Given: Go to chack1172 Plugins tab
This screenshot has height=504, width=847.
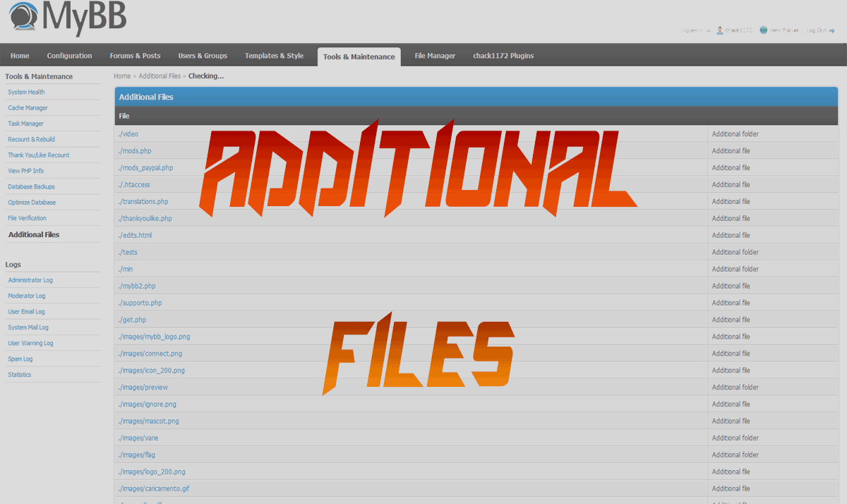Looking at the screenshot, I should (503, 56).
